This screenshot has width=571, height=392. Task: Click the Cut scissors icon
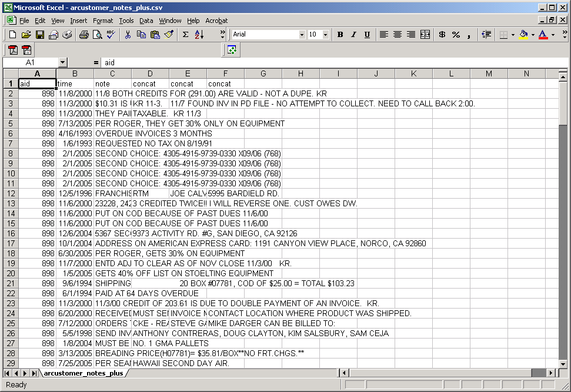pyautogui.click(x=128, y=35)
